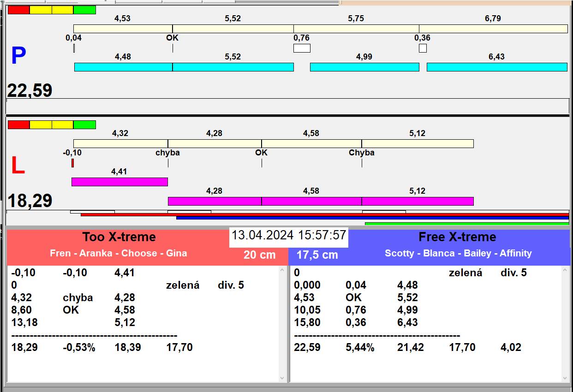
Task: Click the long blue bar below lane L
Action: 373,218
